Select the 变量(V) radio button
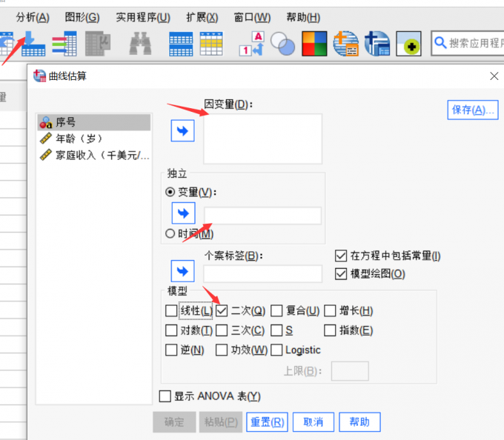 click(x=170, y=192)
